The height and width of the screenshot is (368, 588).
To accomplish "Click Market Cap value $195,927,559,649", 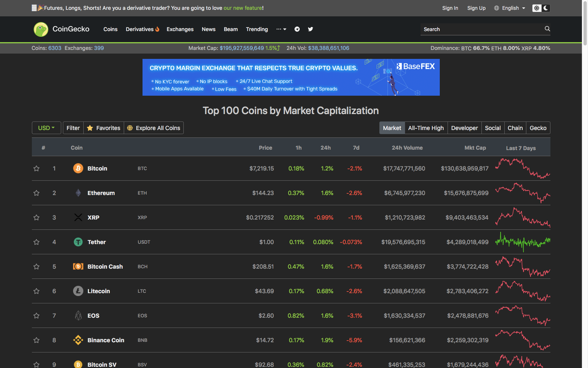I will pyautogui.click(x=242, y=48).
